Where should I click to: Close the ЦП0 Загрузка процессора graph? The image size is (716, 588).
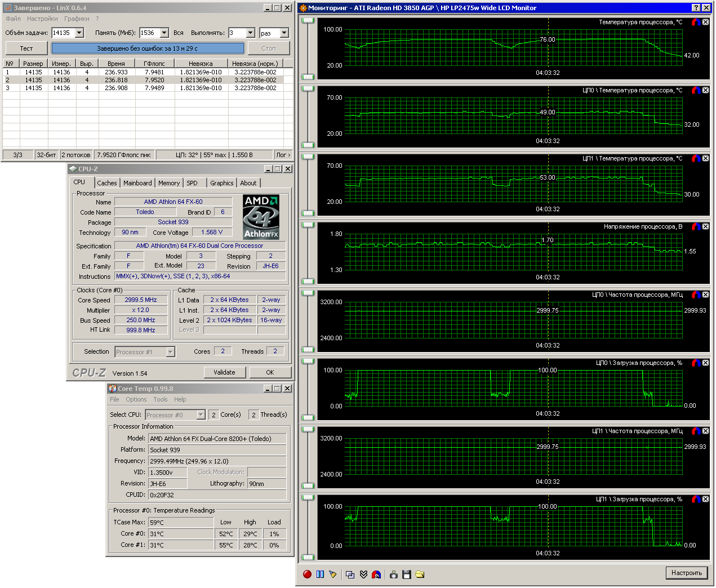[x=705, y=363]
